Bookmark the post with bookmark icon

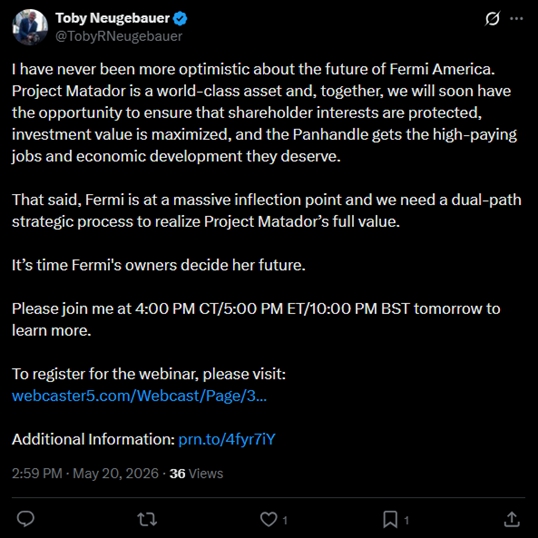pos(390,519)
